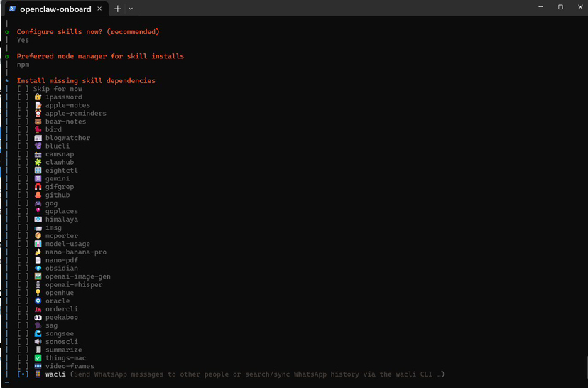The height and width of the screenshot is (388, 588).
Task: Click the peekaboo eyes icon
Action: pyautogui.click(x=38, y=318)
